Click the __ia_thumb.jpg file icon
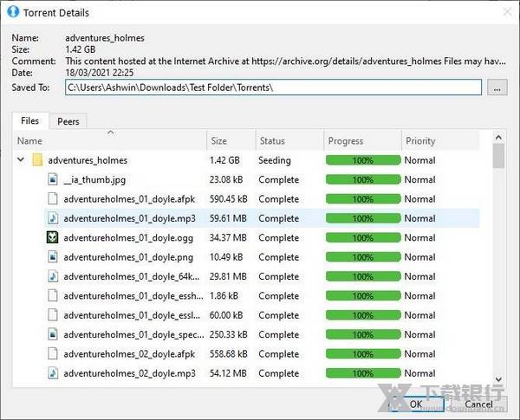 53,180
